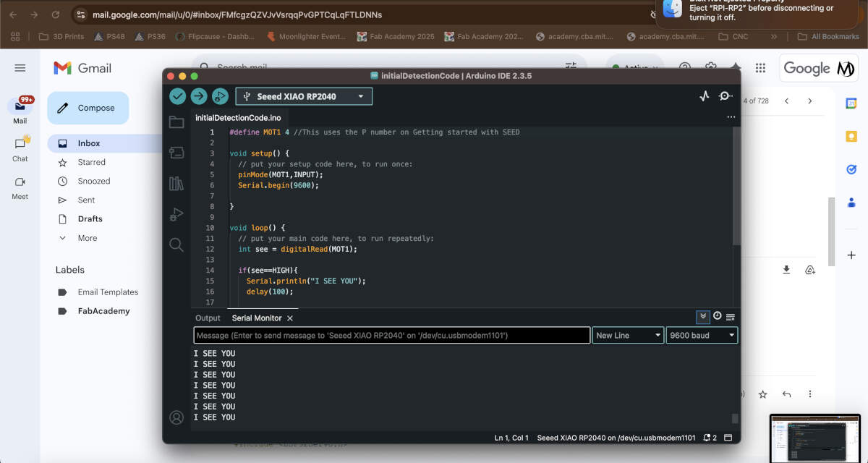Viewport: 868px width, 463px height.
Task: Download the email attachment
Action: [786, 270]
